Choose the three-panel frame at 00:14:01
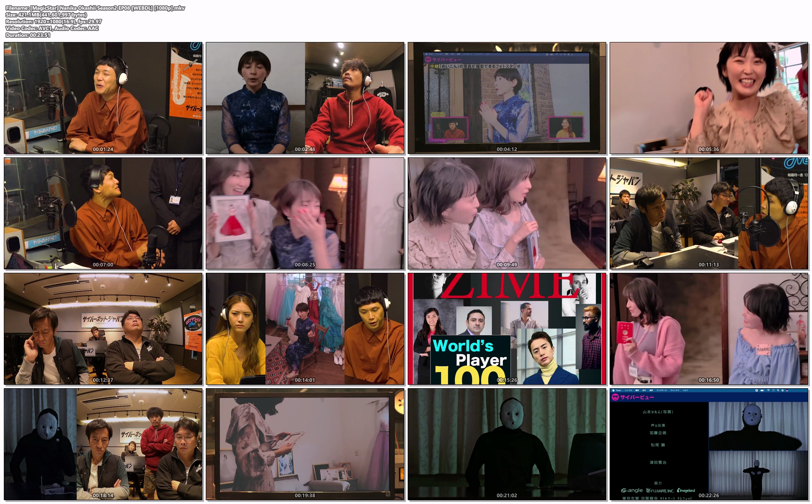 pos(305,329)
